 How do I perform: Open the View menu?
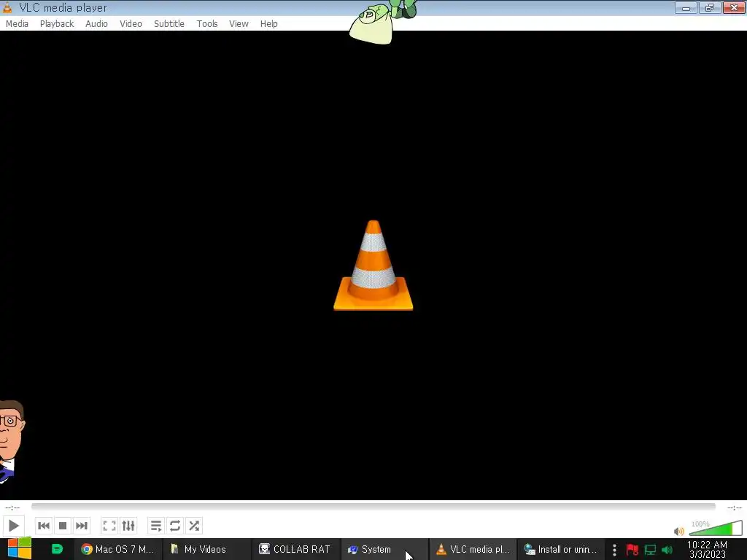[239, 24]
